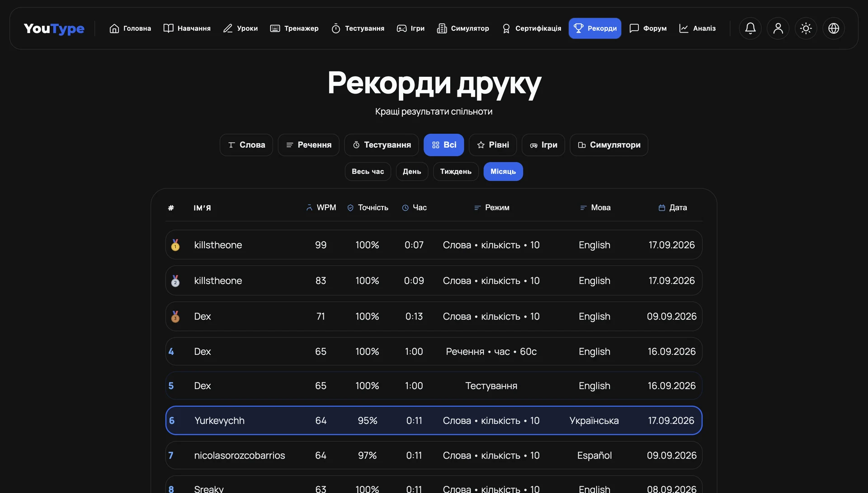This screenshot has height=493, width=868.
Task: Select the active Рекорди nav button
Action: [595, 28]
